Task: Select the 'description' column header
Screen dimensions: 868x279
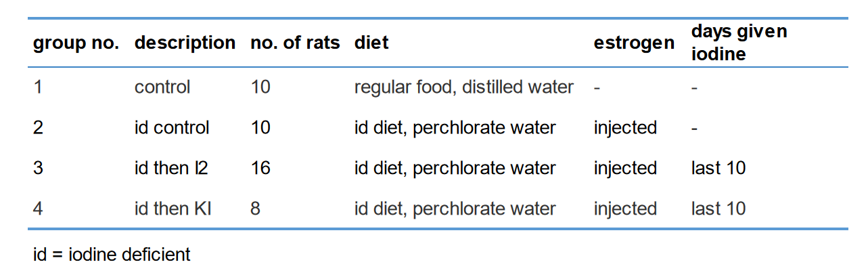Action: (x=185, y=43)
